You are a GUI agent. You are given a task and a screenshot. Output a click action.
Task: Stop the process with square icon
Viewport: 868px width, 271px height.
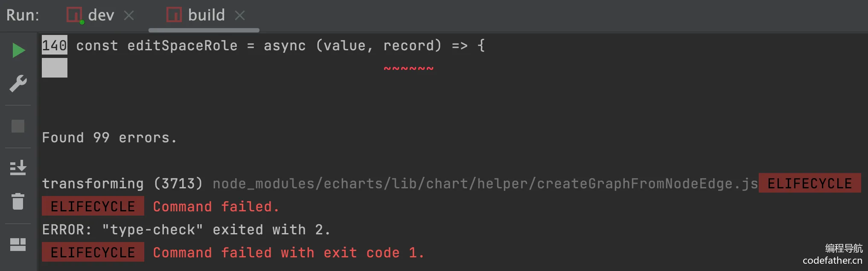tap(18, 126)
